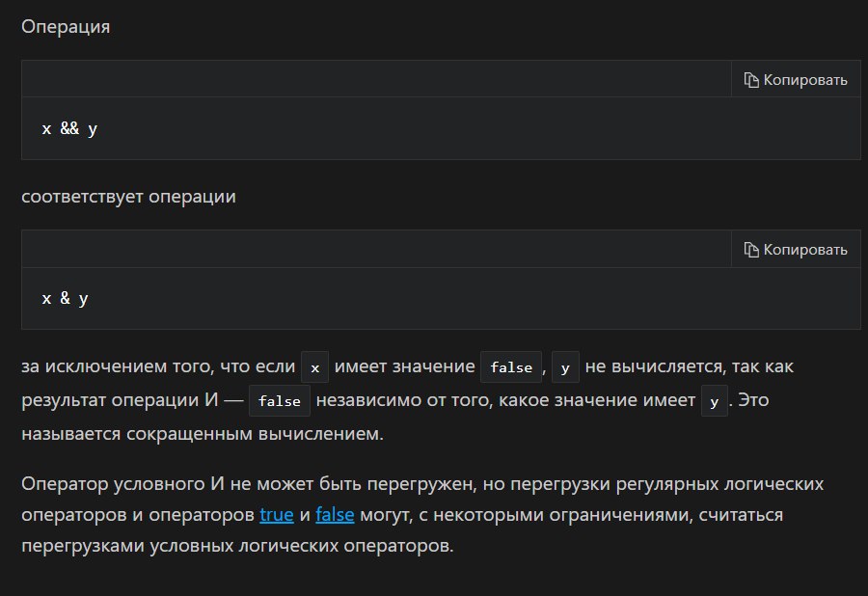Click the inline "y" before "Это"

(714, 401)
